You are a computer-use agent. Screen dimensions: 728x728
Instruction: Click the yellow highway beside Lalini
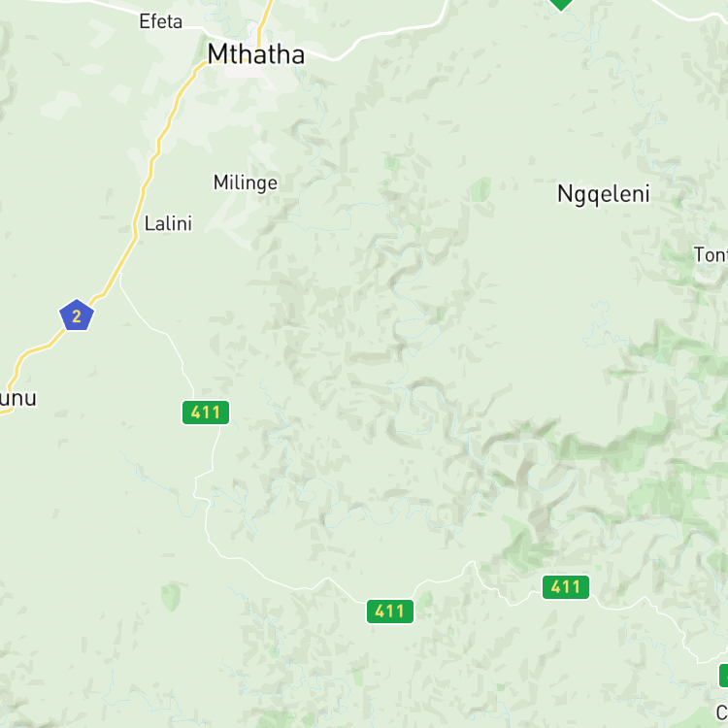[136, 223]
